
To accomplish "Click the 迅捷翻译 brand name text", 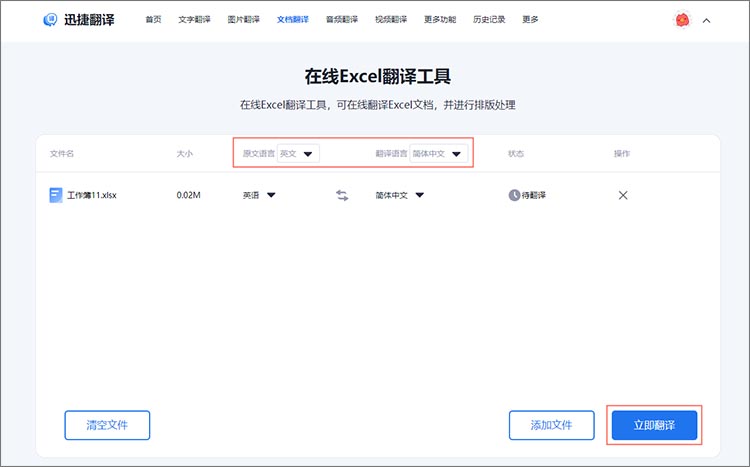I will pyautogui.click(x=89, y=20).
